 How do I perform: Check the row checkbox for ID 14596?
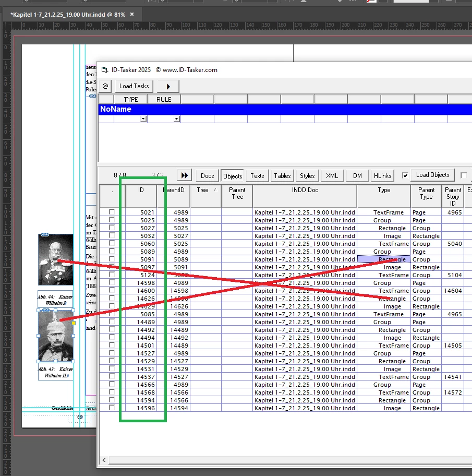[112, 408]
